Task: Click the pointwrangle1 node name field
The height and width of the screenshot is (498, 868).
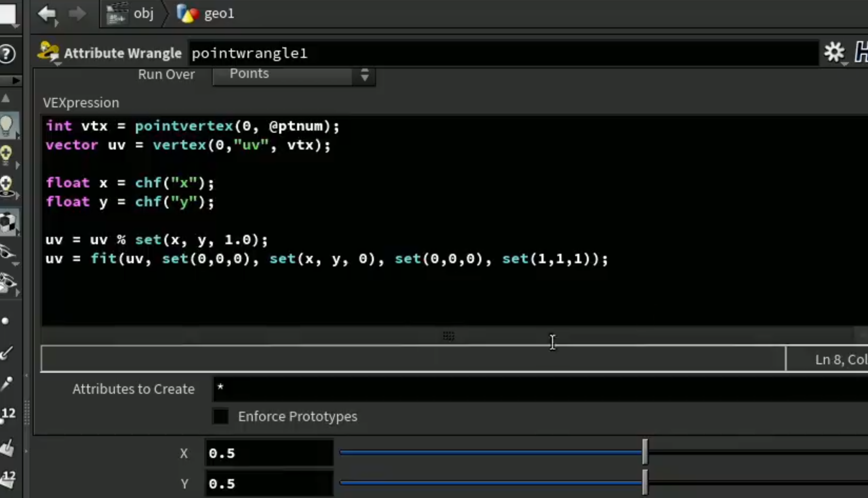Action: [x=503, y=53]
